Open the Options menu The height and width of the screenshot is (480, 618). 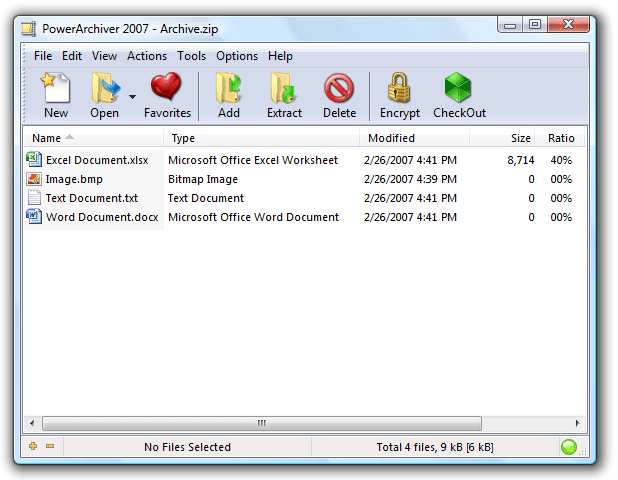pos(237,56)
